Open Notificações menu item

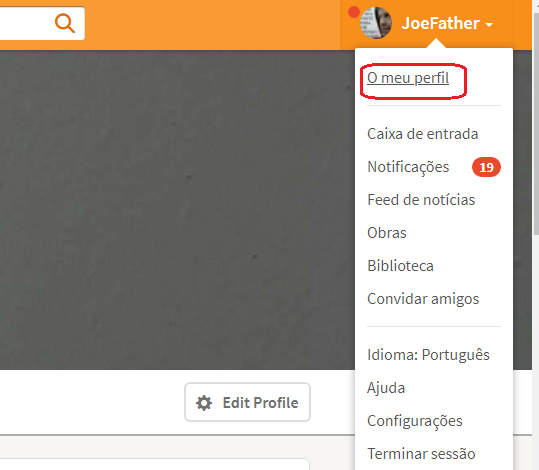point(408,167)
